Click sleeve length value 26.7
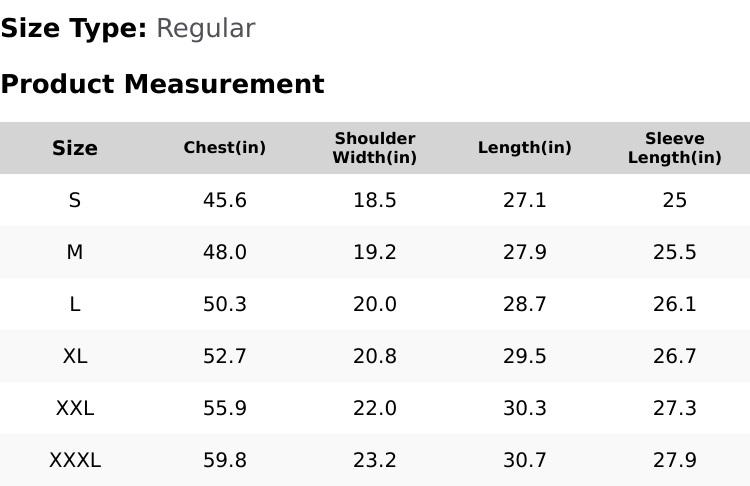The height and width of the screenshot is (486, 750). coord(675,356)
